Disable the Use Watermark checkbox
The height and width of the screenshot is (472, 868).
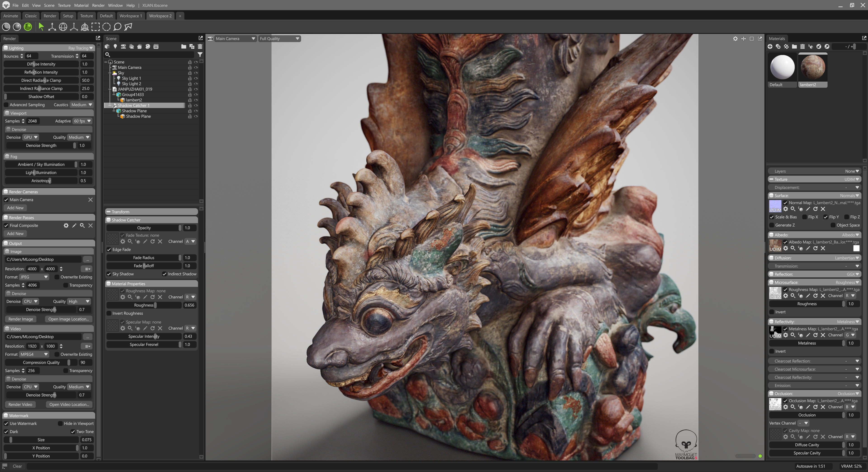coord(6,423)
